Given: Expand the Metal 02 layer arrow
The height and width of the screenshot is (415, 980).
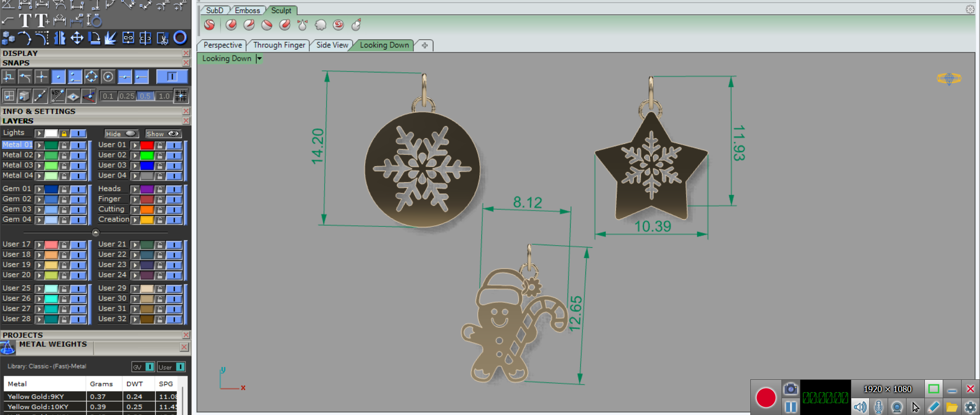Looking at the screenshot, I should pos(39,155).
